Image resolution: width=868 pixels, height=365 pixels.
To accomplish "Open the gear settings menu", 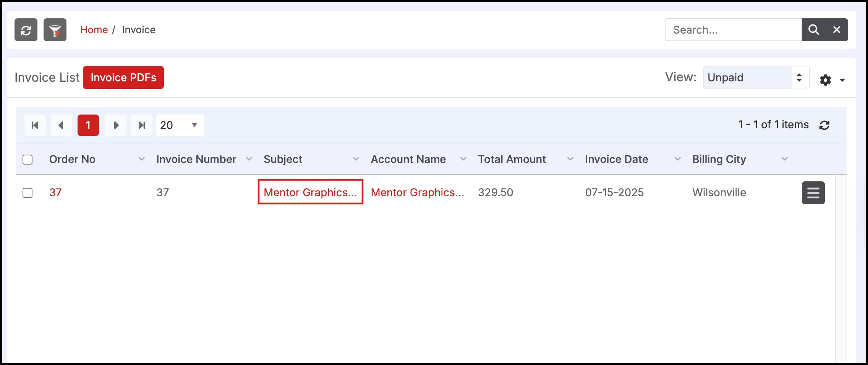I will click(832, 80).
